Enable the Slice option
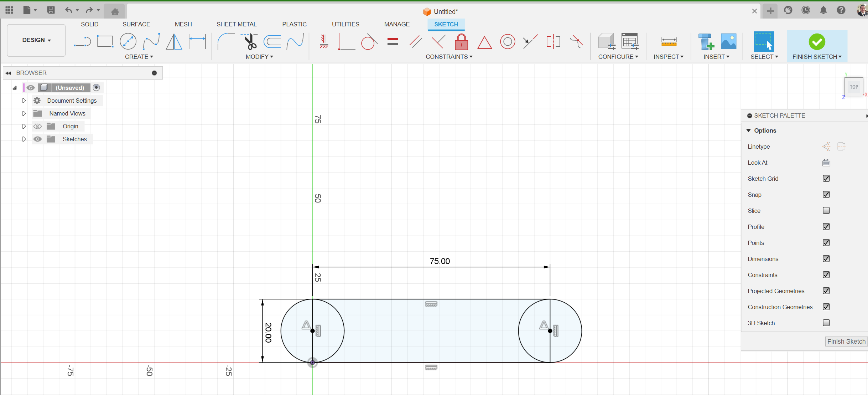Screen dimensions: 868x395 pos(826,210)
